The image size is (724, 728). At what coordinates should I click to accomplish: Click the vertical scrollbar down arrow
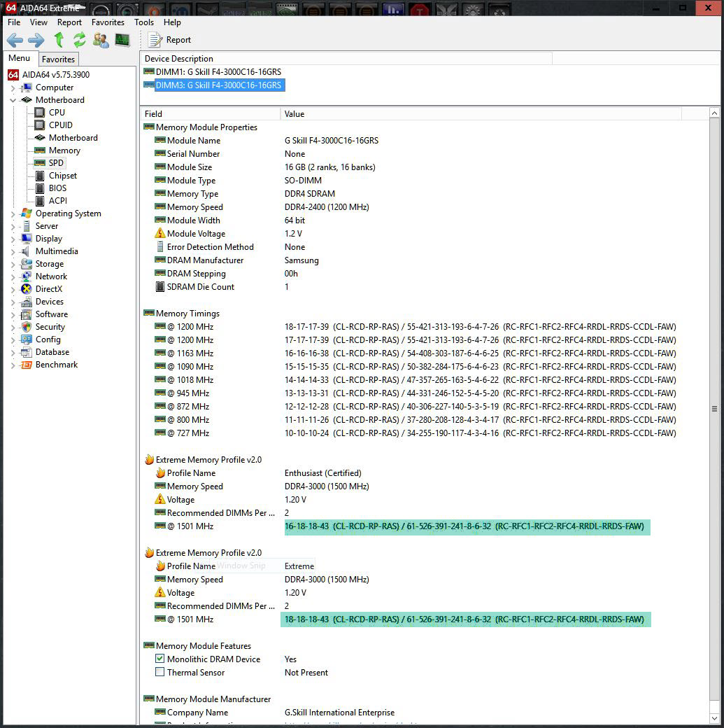(x=715, y=719)
